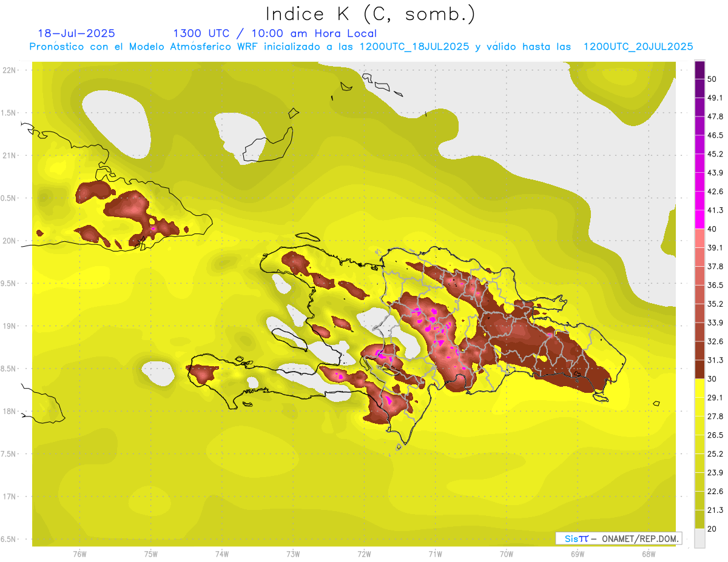Click the "69W" longitude label
This screenshot has width=728, height=562.
click(578, 554)
